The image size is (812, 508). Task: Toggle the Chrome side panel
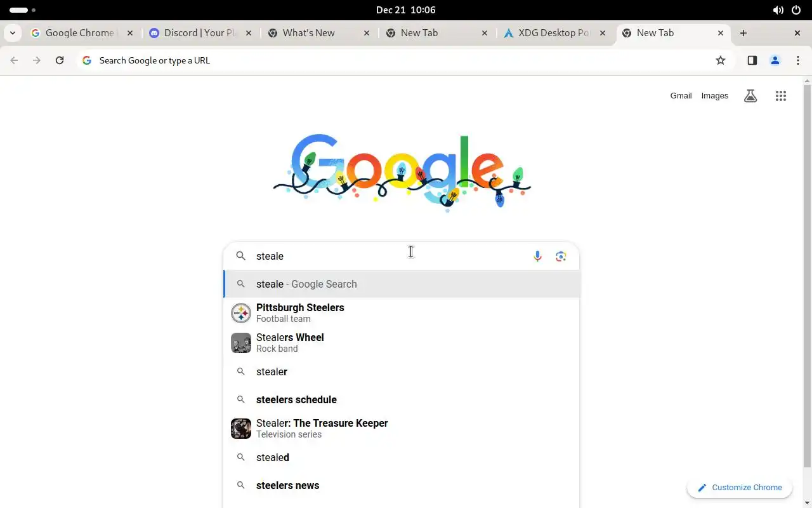[x=752, y=60]
